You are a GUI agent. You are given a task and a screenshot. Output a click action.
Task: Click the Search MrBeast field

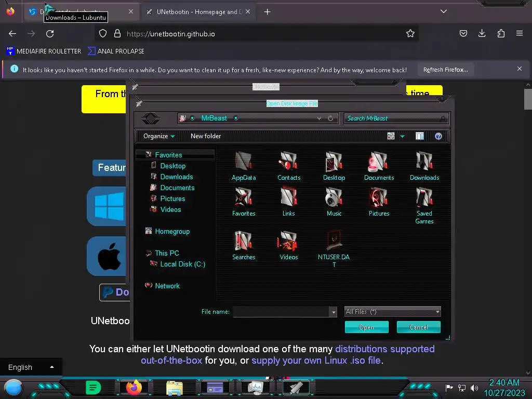click(396, 118)
